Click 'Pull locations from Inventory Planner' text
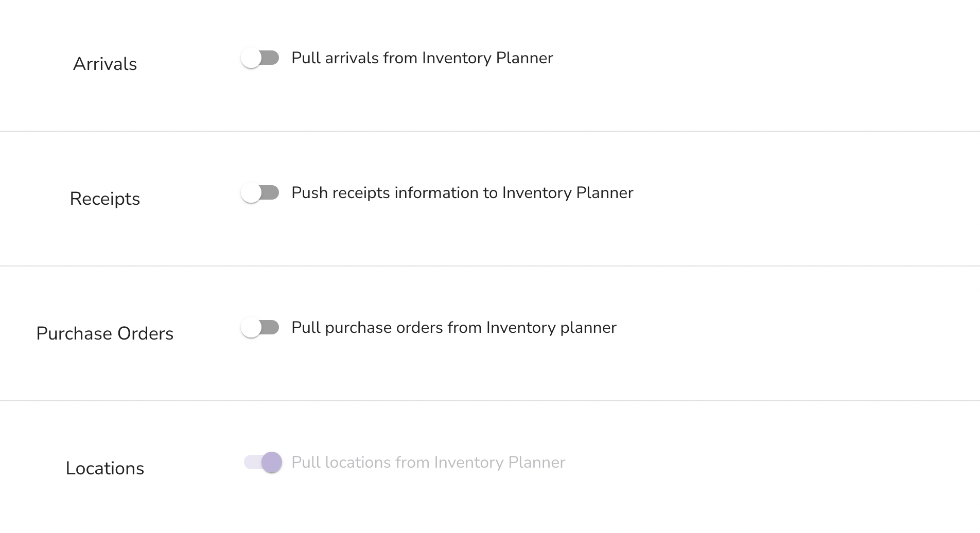The image size is (980, 533). [428, 462]
